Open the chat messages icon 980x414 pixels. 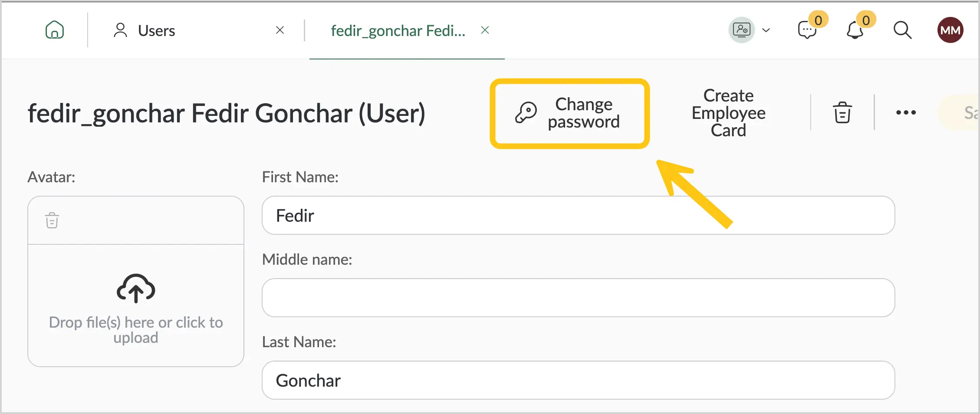[807, 30]
